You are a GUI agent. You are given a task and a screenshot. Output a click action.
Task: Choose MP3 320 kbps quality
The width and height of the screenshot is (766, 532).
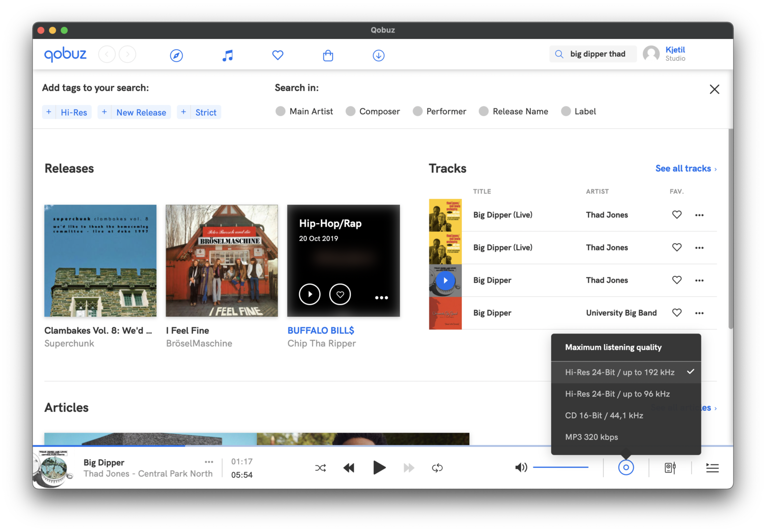point(626,437)
